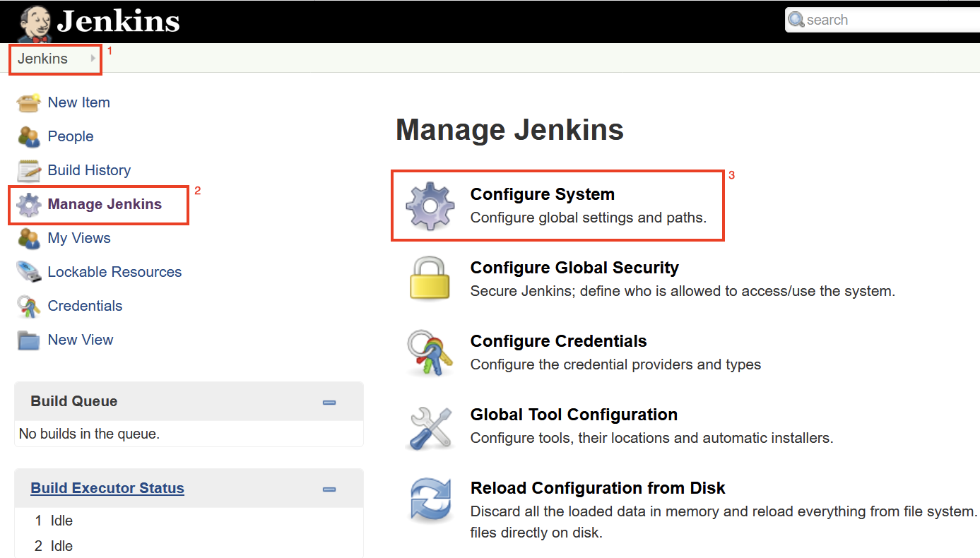The height and width of the screenshot is (558, 980).
Task: Open the Build Executor Status link
Action: pos(107,488)
